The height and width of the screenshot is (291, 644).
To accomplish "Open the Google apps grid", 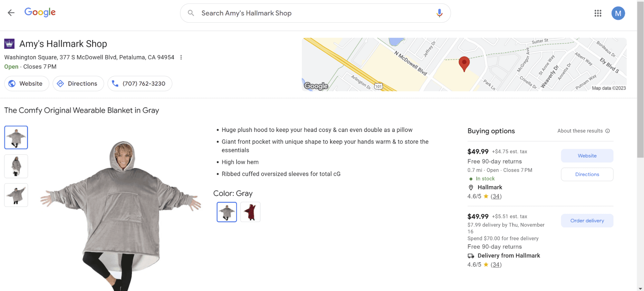I will point(598,13).
